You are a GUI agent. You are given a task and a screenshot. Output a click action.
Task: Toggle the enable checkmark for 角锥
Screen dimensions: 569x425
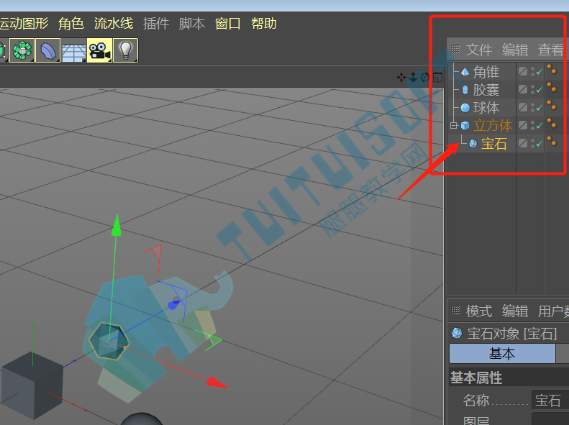point(539,71)
